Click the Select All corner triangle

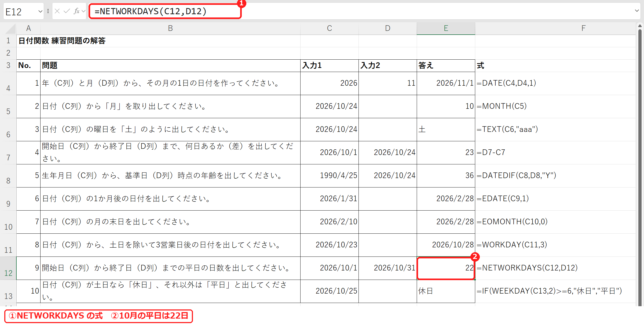(10, 28)
